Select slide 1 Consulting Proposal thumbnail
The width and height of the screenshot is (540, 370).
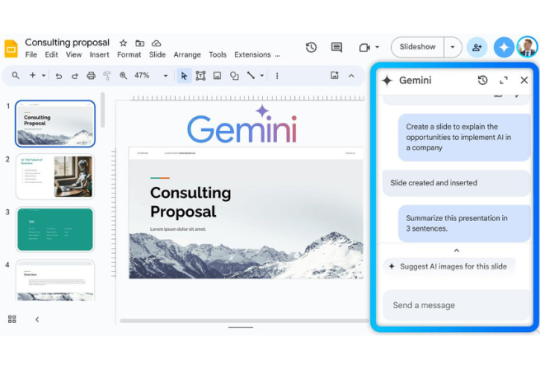pos(55,124)
